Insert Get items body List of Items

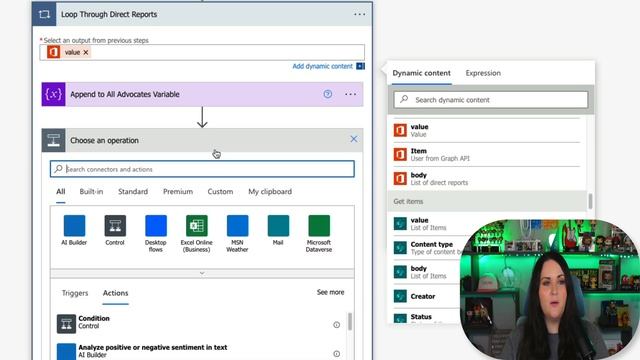(x=427, y=272)
